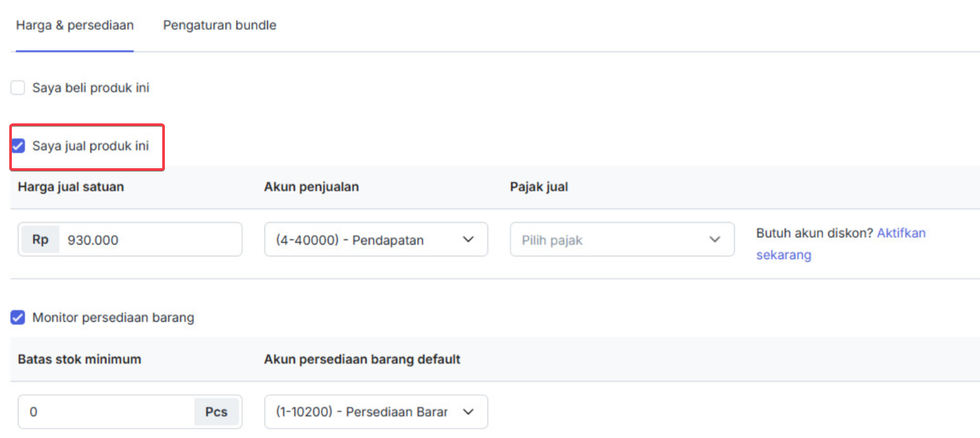Click the Pcs unit label
The height and width of the screenshot is (438, 980).
tap(216, 412)
